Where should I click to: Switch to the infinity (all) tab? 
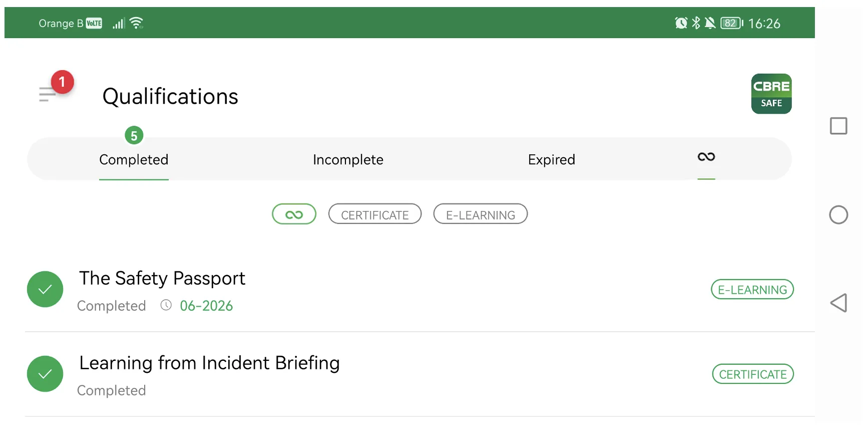pyautogui.click(x=706, y=157)
